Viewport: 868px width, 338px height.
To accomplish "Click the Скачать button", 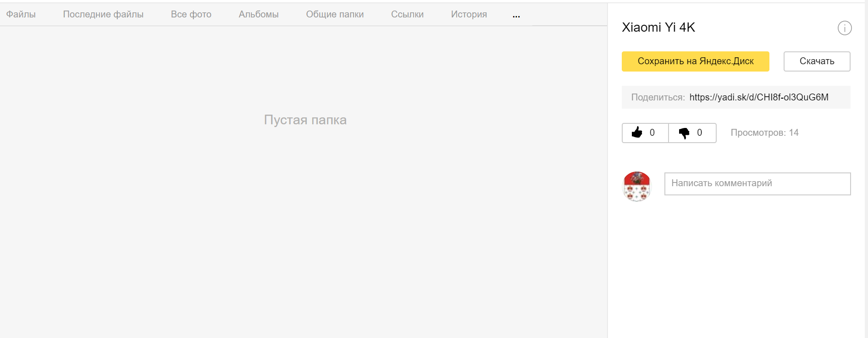I will coord(817,61).
